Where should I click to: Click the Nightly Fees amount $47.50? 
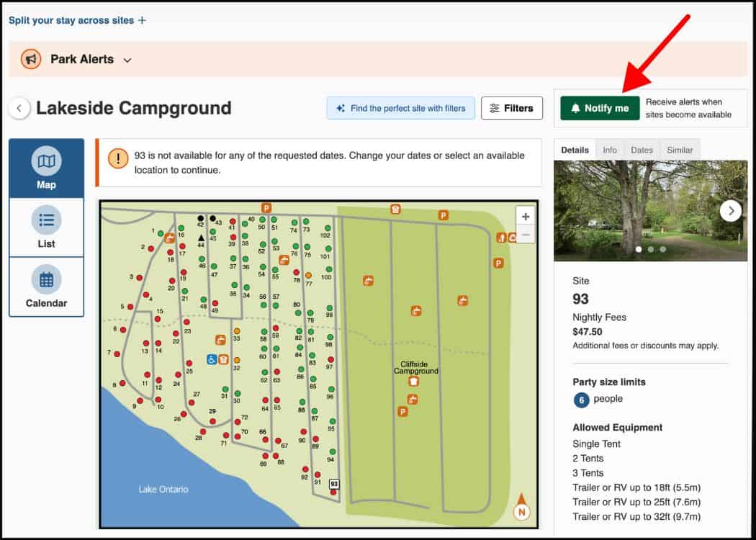tap(588, 332)
